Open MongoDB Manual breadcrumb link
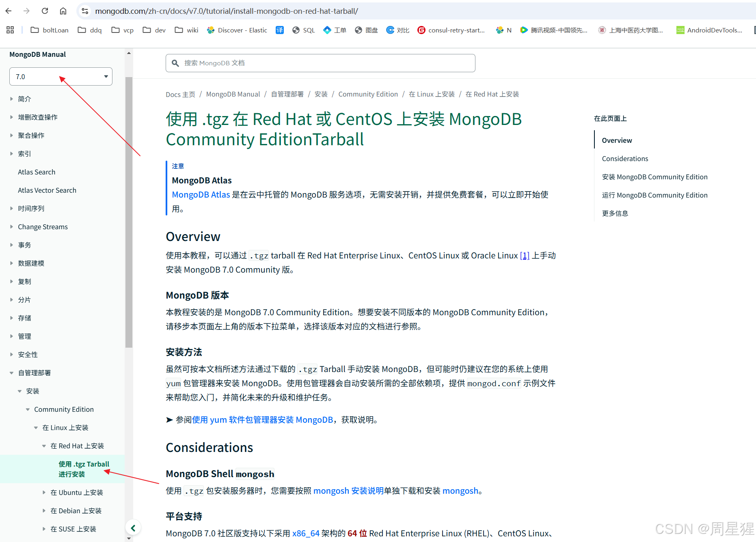 pyautogui.click(x=233, y=94)
